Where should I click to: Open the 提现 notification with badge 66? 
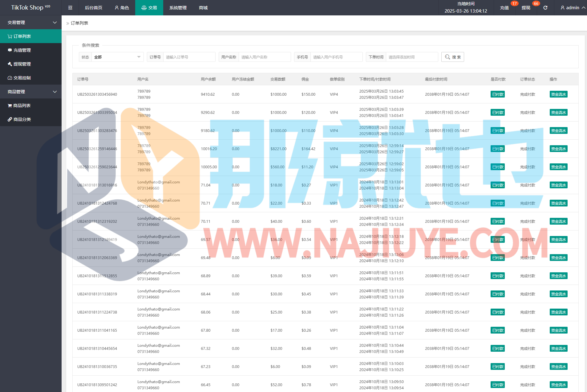526,8
